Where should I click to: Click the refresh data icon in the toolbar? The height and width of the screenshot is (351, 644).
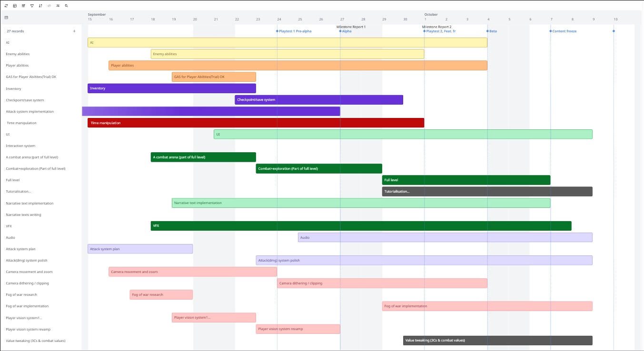(x=6, y=6)
